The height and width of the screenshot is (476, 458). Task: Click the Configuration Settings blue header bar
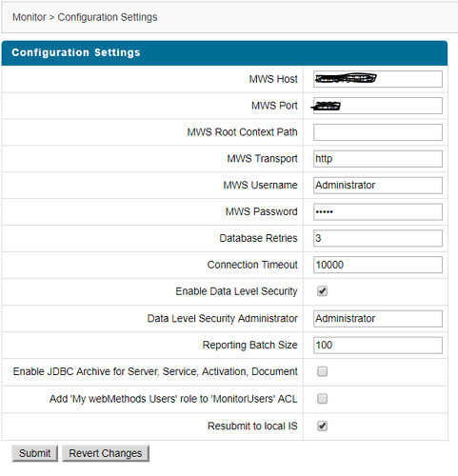(225, 53)
